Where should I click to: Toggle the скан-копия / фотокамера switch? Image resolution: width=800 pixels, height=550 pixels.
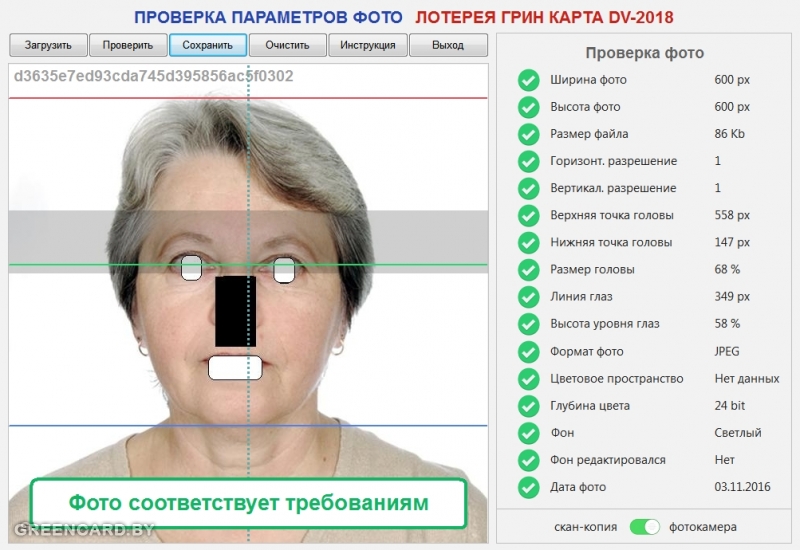point(644,527)
